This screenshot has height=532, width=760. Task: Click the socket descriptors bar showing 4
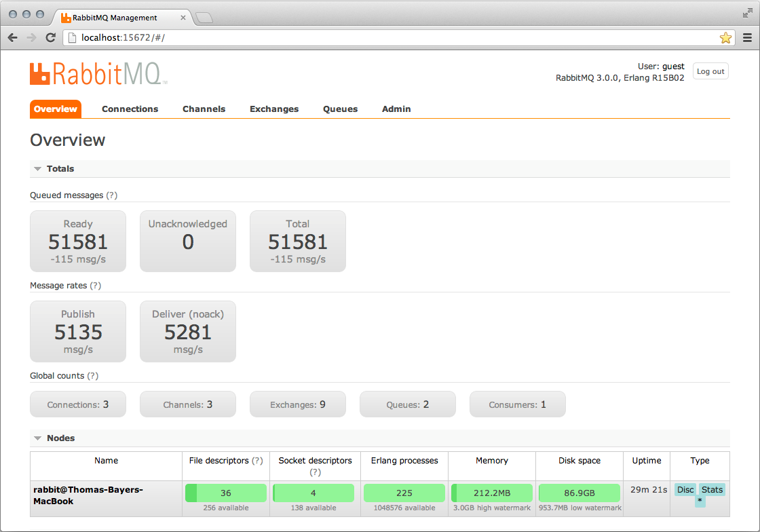[313, 493]
